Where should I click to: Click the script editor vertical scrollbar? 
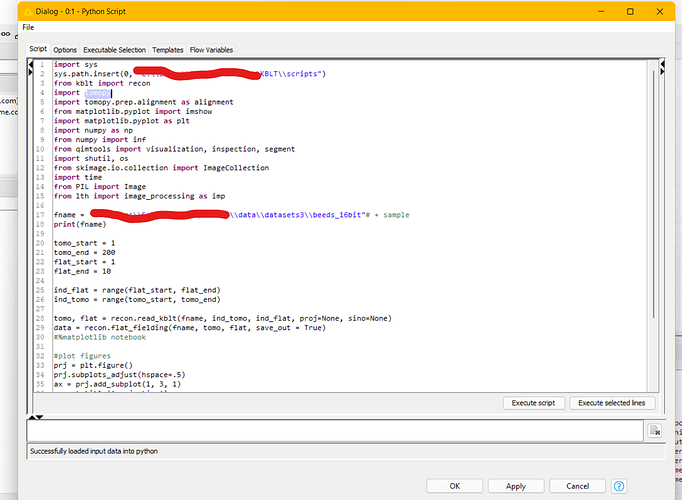coord(653,193)
